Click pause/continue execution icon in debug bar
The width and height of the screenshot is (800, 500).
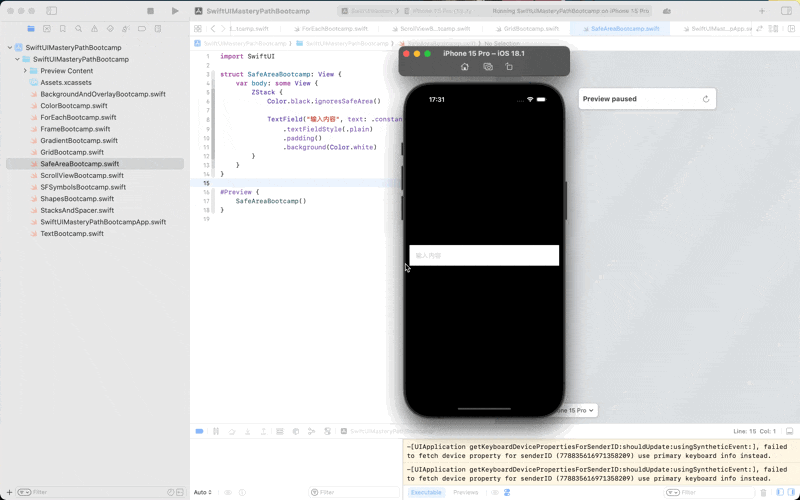pos(216,432)
